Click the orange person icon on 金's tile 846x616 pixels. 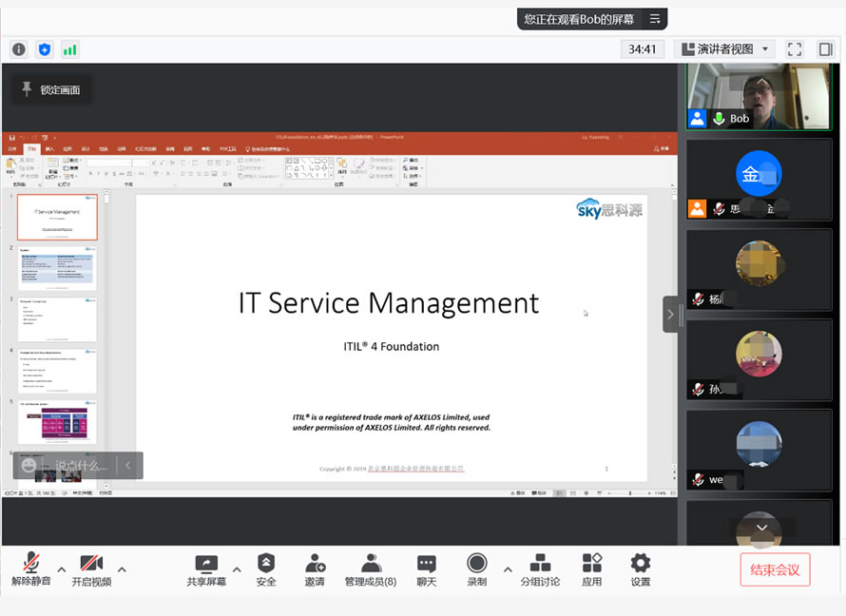(697, 208)
